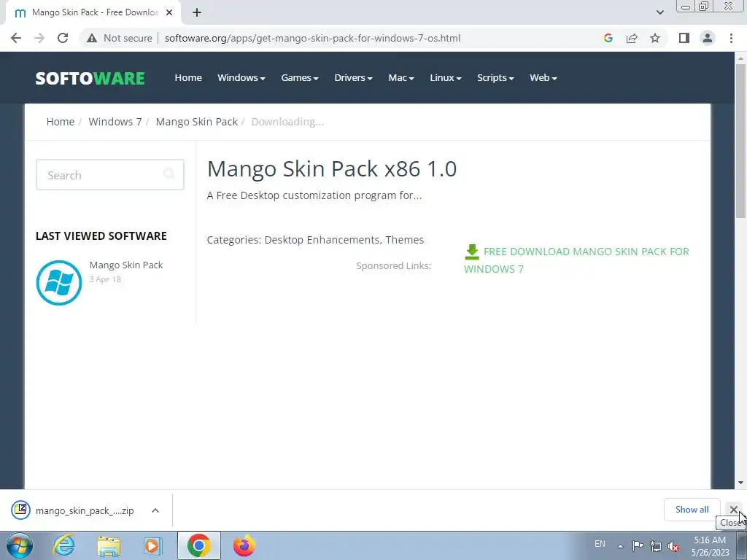Bookmark this page with the star icon
Viewport: 747px width, 560px height.
[x=655, y=38]
